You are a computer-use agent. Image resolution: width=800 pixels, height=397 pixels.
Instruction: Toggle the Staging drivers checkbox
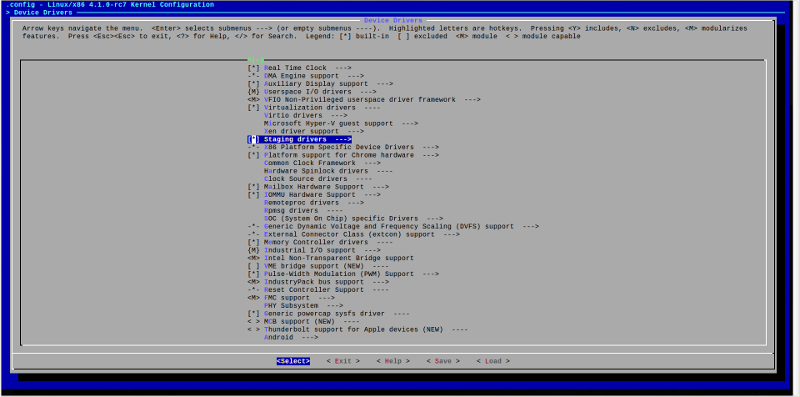[x=254, y=139]
